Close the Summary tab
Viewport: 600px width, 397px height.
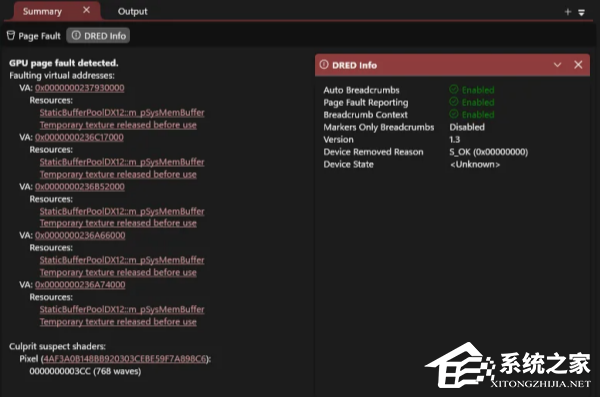[86, 10]
